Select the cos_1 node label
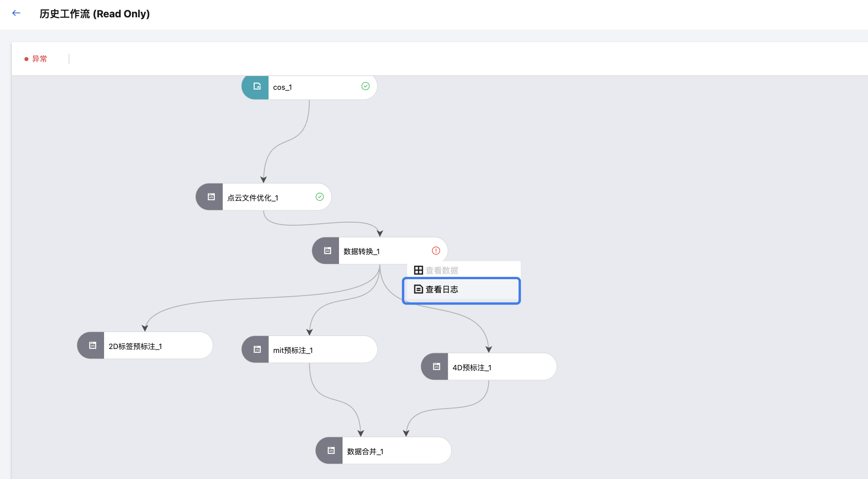 (282, 87)
